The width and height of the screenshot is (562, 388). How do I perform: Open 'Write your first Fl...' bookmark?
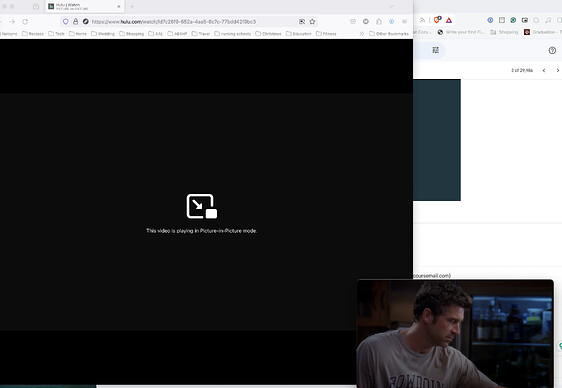click(461, 32)
